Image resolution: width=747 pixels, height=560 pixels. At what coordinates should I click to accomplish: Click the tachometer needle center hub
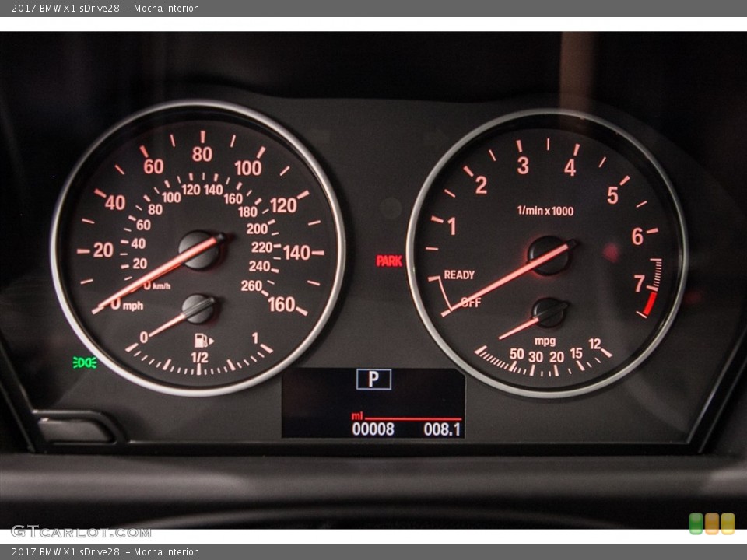(549, 255)
